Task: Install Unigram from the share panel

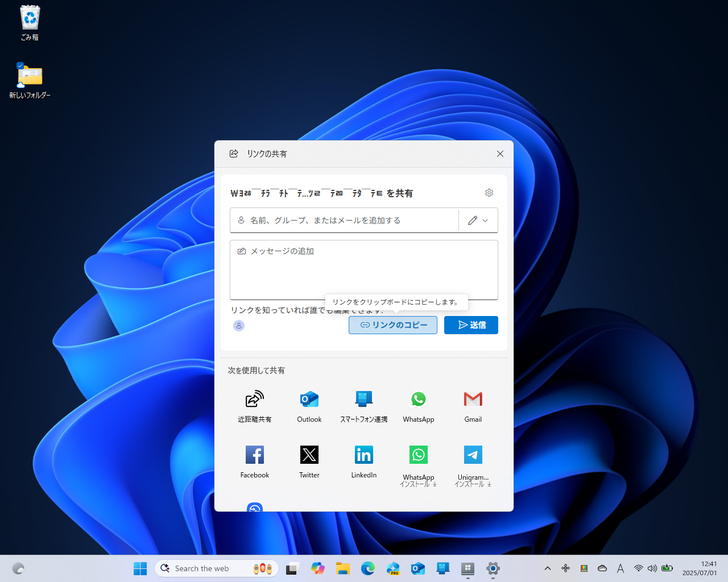Action: (473, 460)
